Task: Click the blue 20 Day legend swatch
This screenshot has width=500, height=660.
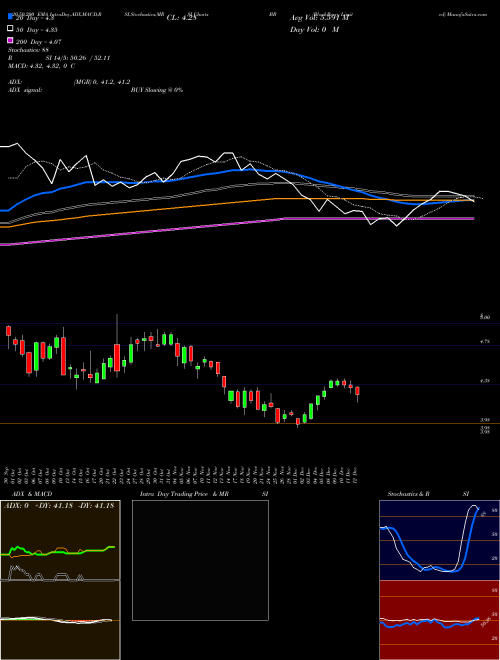Action: pyautogui.click(x=10, y=17)
